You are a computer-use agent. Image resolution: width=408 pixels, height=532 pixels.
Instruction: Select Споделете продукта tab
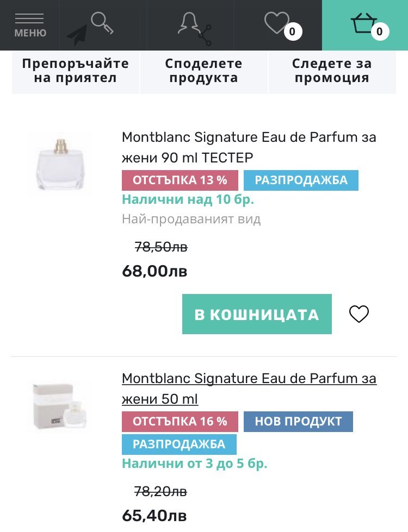pyautogui.click(x=203, y=71)
